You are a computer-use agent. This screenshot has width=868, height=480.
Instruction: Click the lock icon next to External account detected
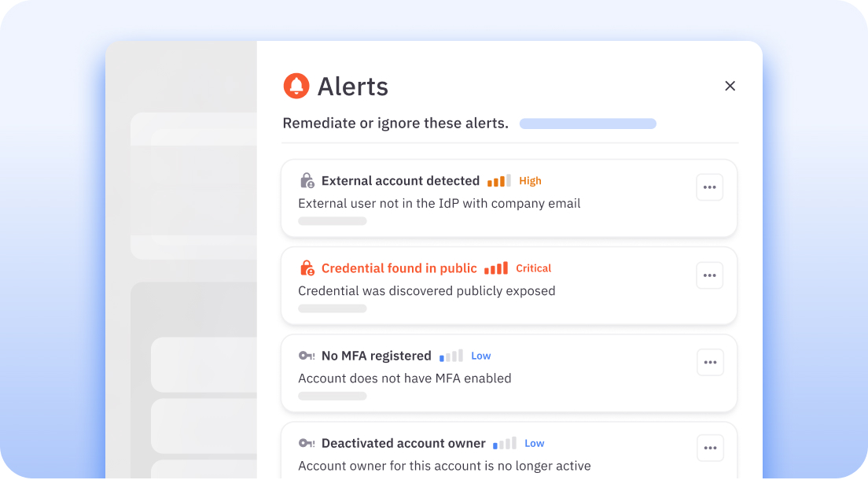(306, 180)
